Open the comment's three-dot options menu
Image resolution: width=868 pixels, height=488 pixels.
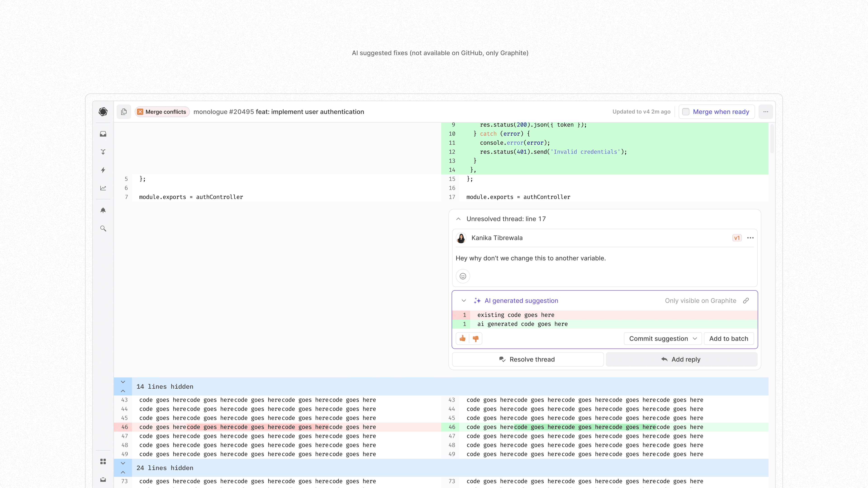point(750,238)
